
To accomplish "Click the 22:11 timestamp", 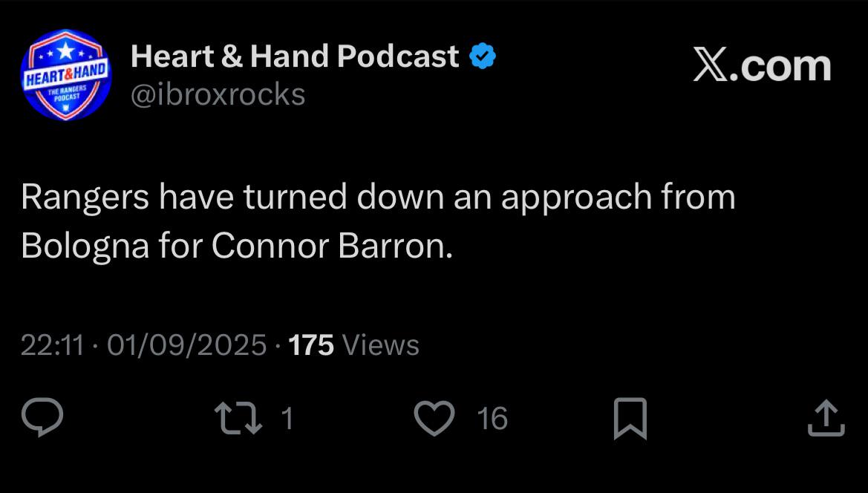I will click(x=52, y=345).
